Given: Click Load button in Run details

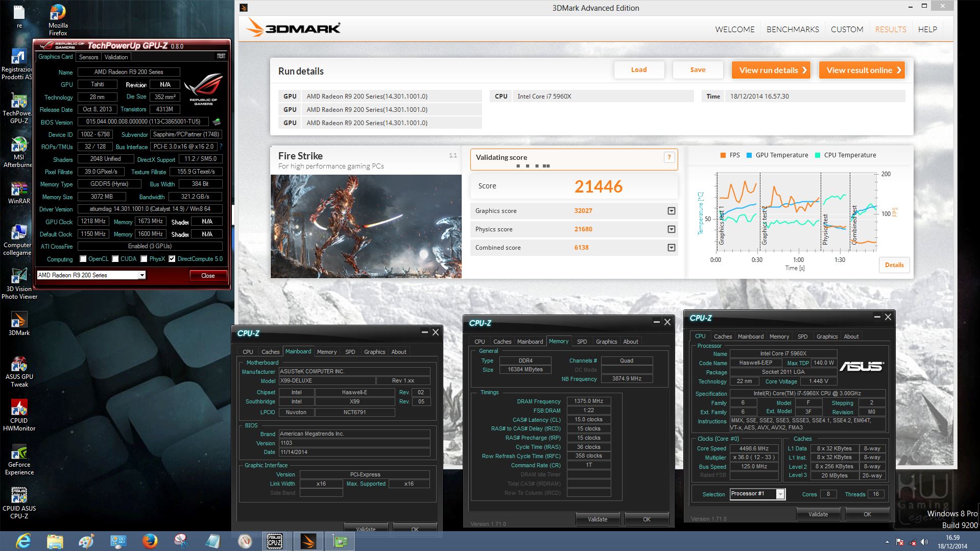Looking at the screenshot, I should 639,70.
